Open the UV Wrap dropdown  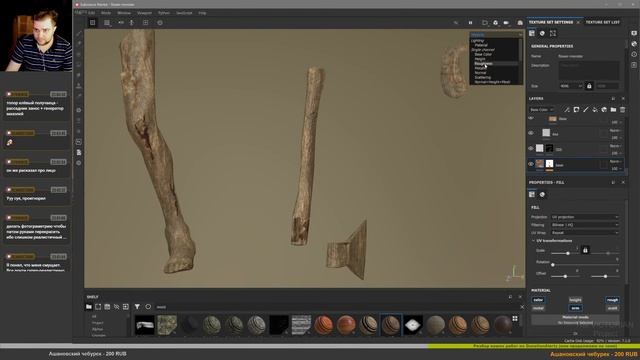pos(584,233)
